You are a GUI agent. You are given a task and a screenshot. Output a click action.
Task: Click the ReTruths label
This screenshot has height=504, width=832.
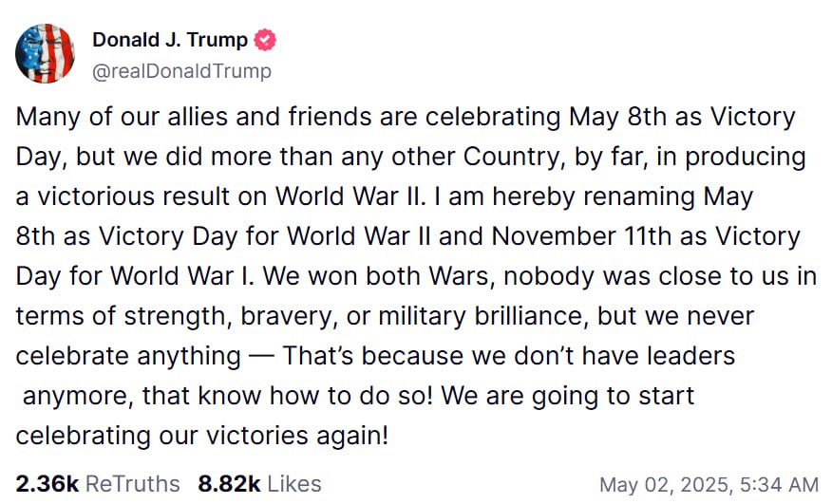(x=133, y=484)
